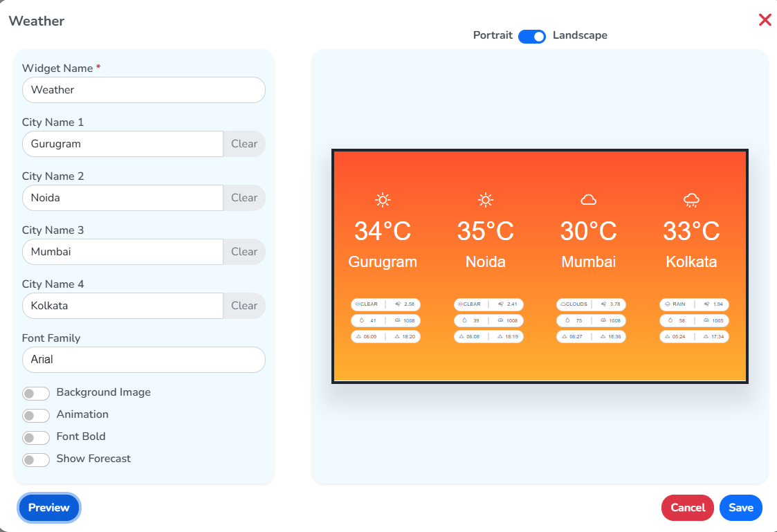Click Mumbai's humidity 75 value
Viewport: 777px width, 532px height.
tap(579, 320)
